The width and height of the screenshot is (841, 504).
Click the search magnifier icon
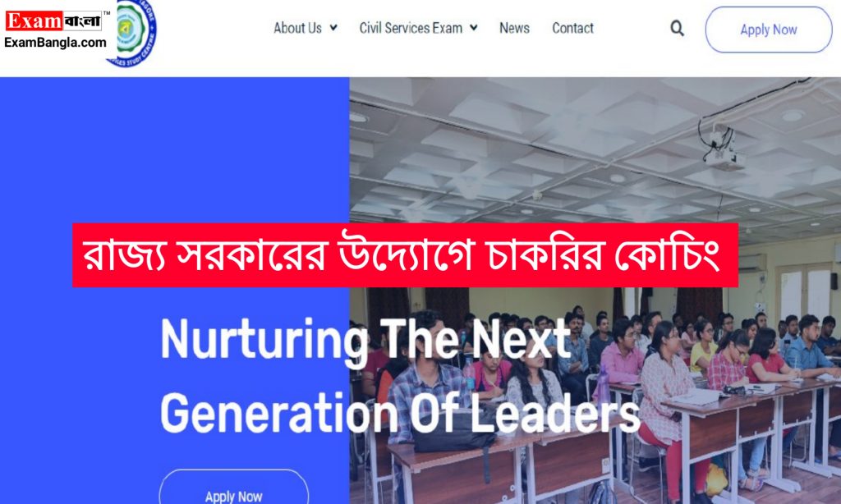click(678, 29)
